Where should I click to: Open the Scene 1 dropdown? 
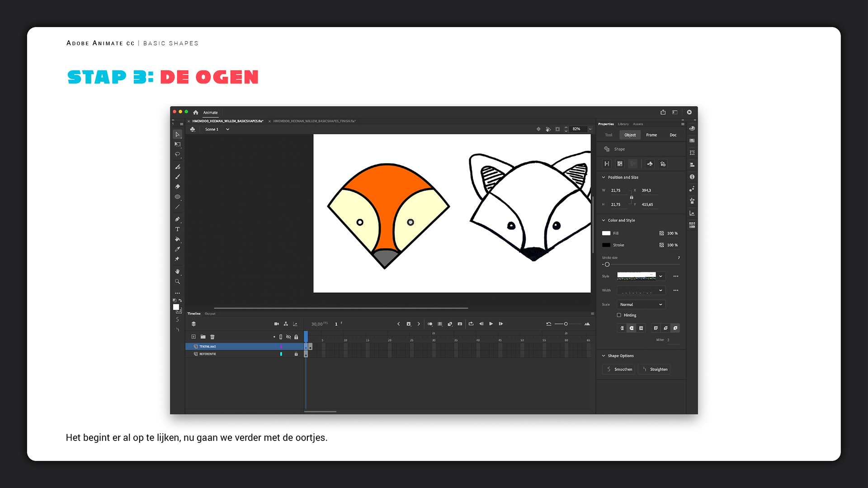coord(227,129)
